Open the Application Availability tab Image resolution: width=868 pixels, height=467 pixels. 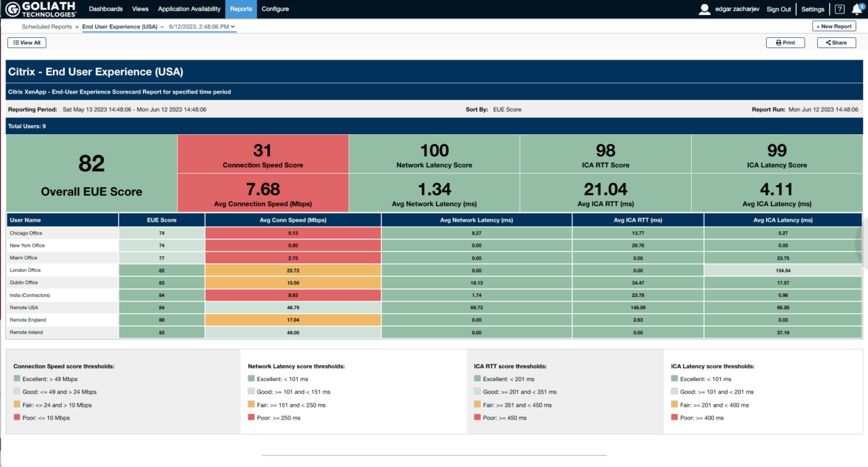click(x=189, y=9)
